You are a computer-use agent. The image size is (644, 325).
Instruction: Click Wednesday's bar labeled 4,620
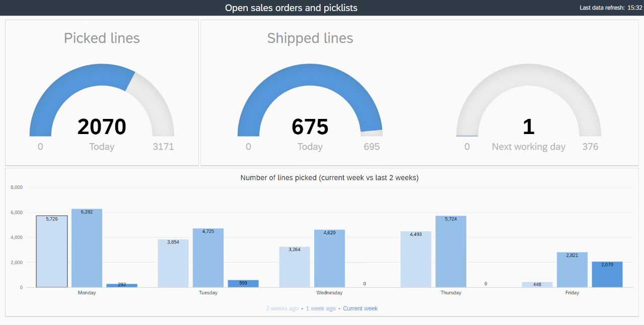pos(329,258)
